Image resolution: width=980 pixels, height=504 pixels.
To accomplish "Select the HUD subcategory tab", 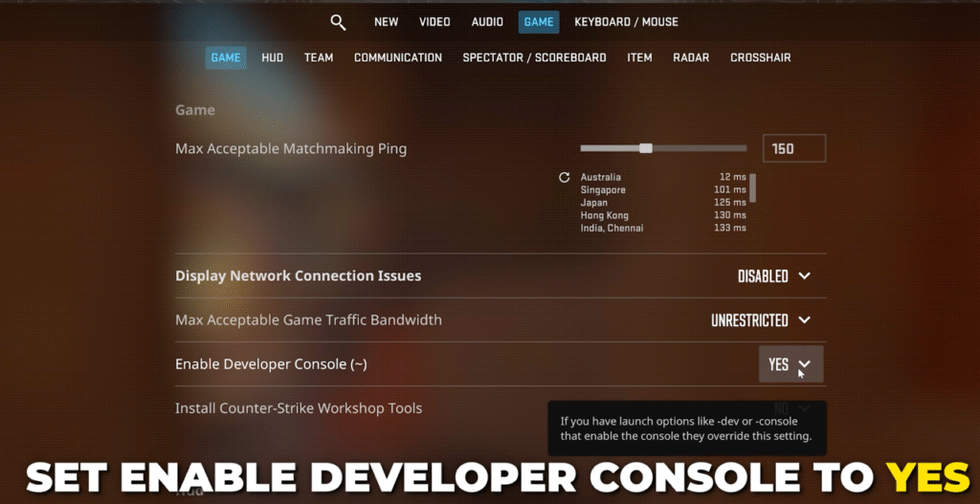I will [272, 57].
